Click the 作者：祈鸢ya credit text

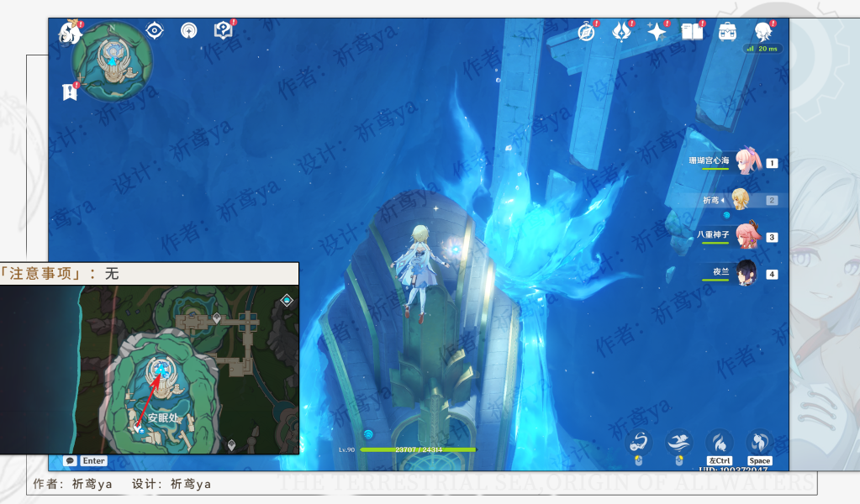coord(72,484)
